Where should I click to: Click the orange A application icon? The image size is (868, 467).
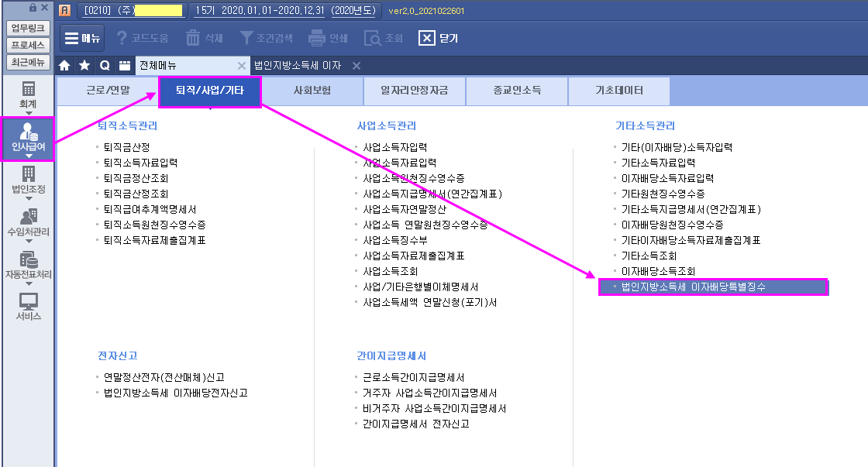(65, 11)
